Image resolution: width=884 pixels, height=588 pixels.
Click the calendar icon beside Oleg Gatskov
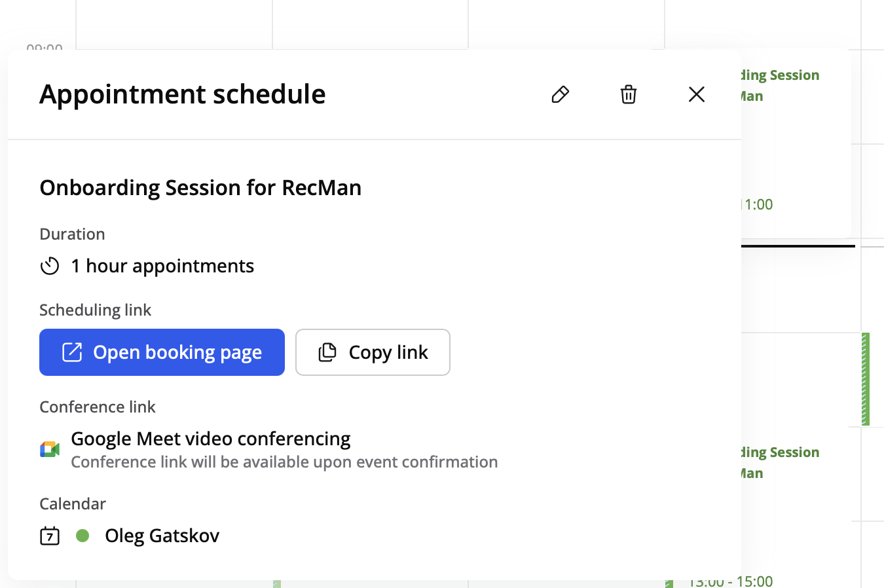pos(50,536)
